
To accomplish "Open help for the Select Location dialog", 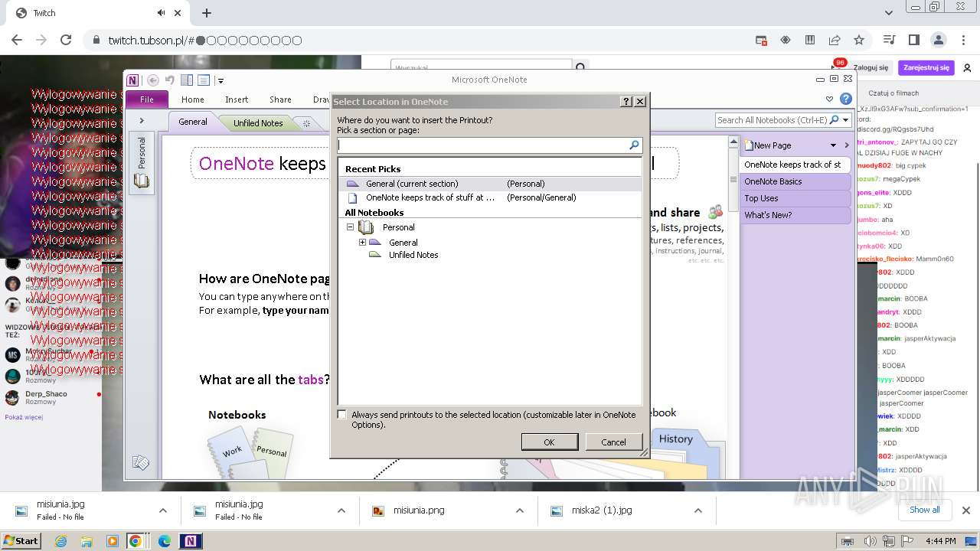I will tap(626, 101).
